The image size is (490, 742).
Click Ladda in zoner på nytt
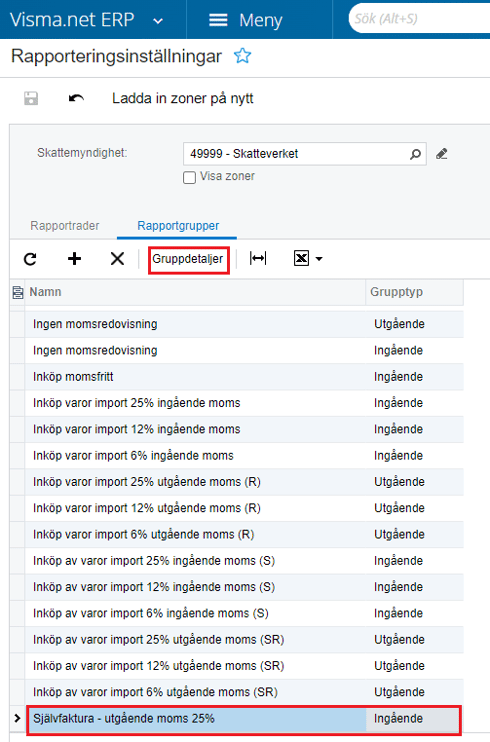coord(183,98)
